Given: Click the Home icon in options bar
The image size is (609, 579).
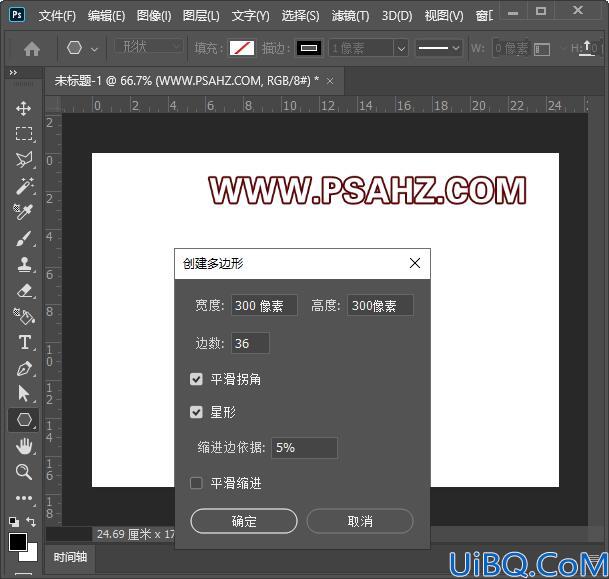Looking at the screenshot, I should [x=32, y=49].
